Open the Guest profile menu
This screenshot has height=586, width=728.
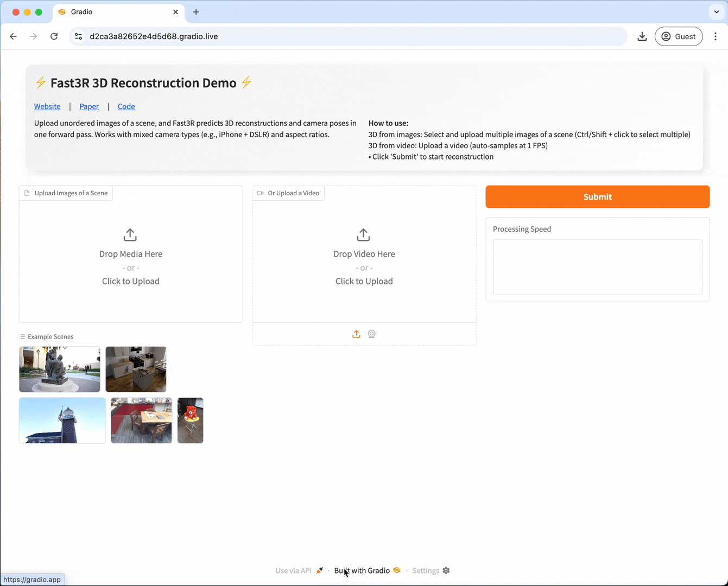click(679, 36)
